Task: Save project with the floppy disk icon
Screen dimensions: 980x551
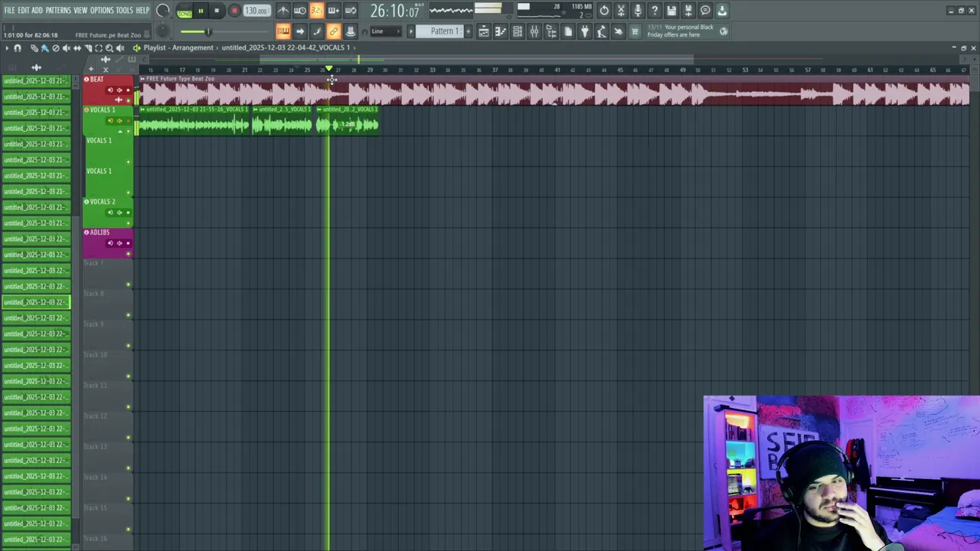Action: click(x=671, y=11)
